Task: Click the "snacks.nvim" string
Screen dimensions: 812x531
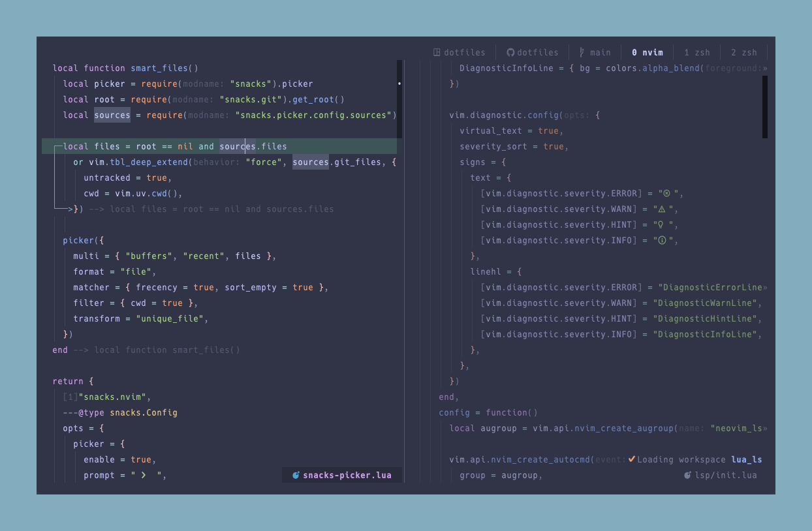Action: point(112,397)
